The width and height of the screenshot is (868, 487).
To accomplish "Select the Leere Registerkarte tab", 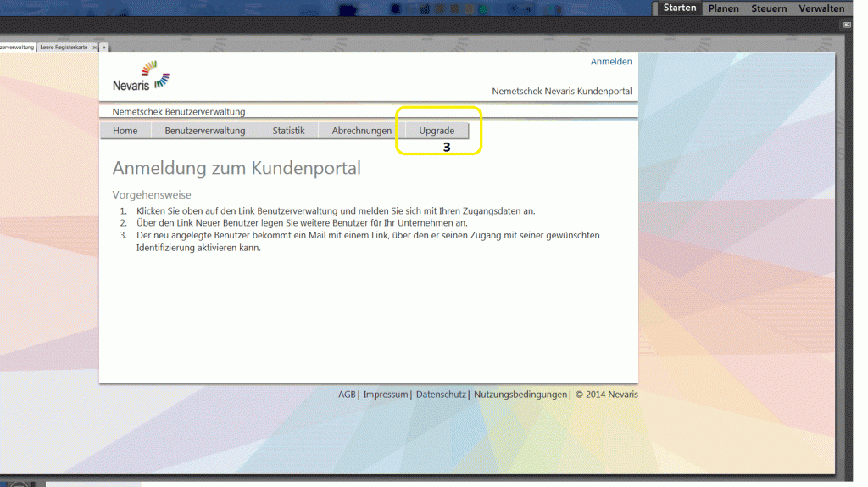I will tap(64, 48).
